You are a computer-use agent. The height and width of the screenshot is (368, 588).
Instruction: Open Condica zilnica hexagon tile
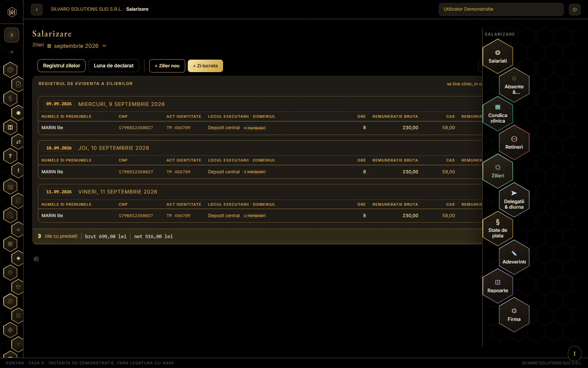[x=498, y=114]
